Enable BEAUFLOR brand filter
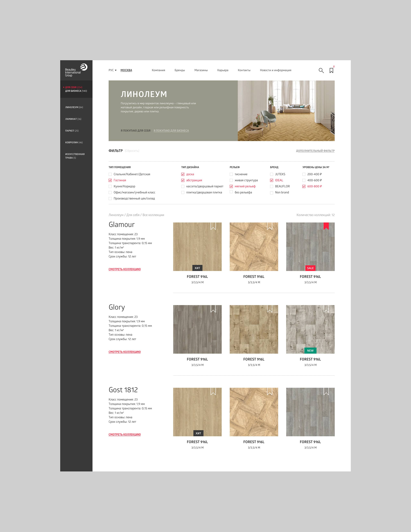 coord(271,187)
